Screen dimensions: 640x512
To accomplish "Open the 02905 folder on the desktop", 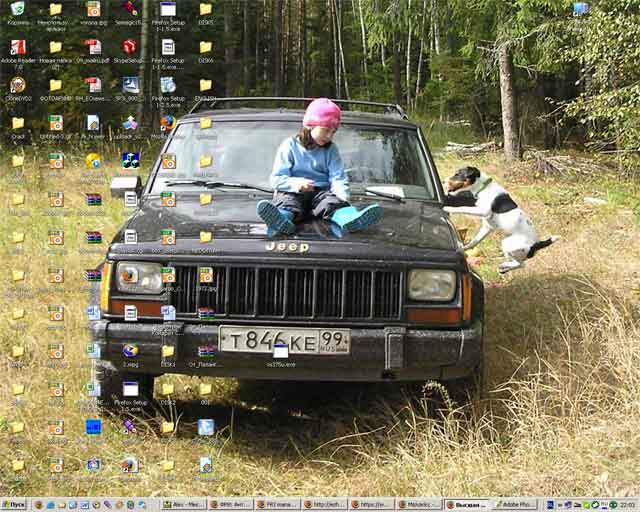I will pyautogui.click(x=206, y=9).
